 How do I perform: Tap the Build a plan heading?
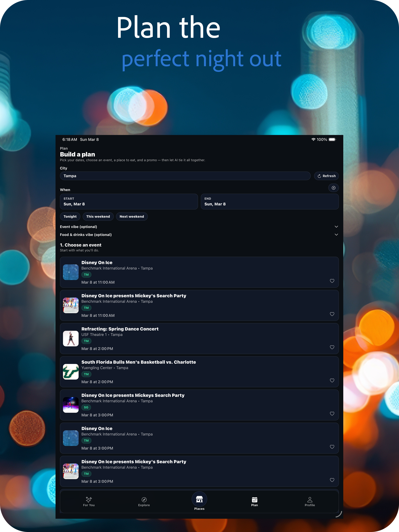click(x=78, y=154)
